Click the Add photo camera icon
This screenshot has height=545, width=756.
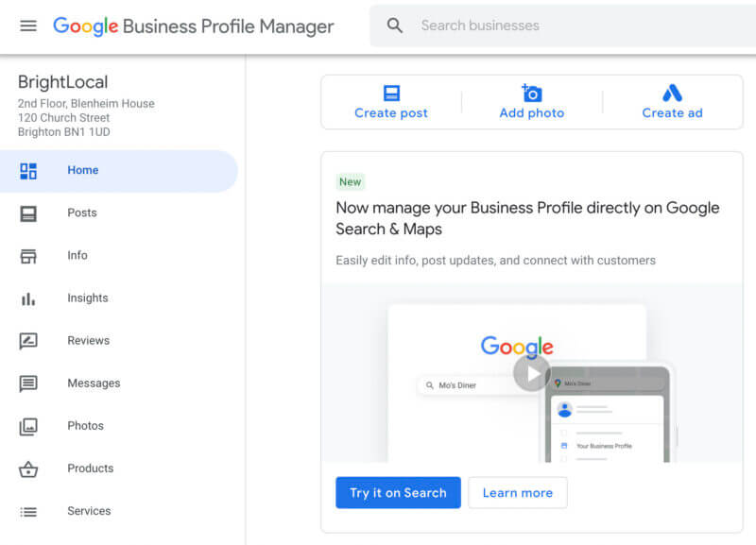[x=532, y=94]
